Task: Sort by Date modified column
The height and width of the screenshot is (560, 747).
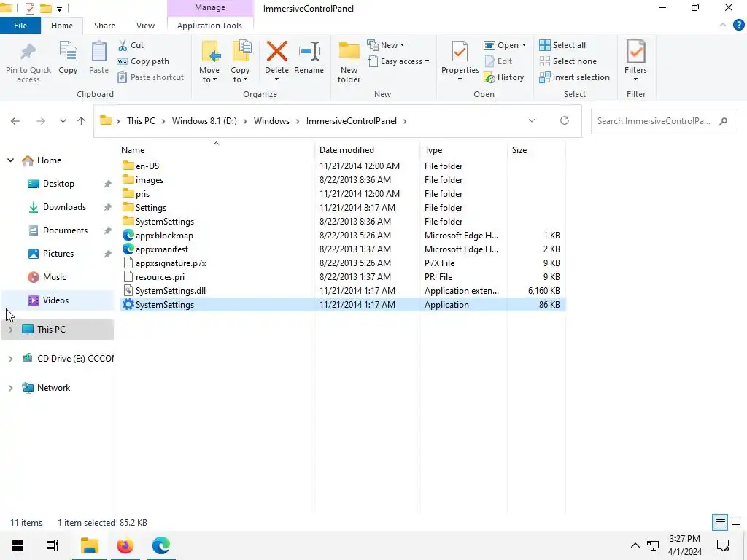Action: 347,150
